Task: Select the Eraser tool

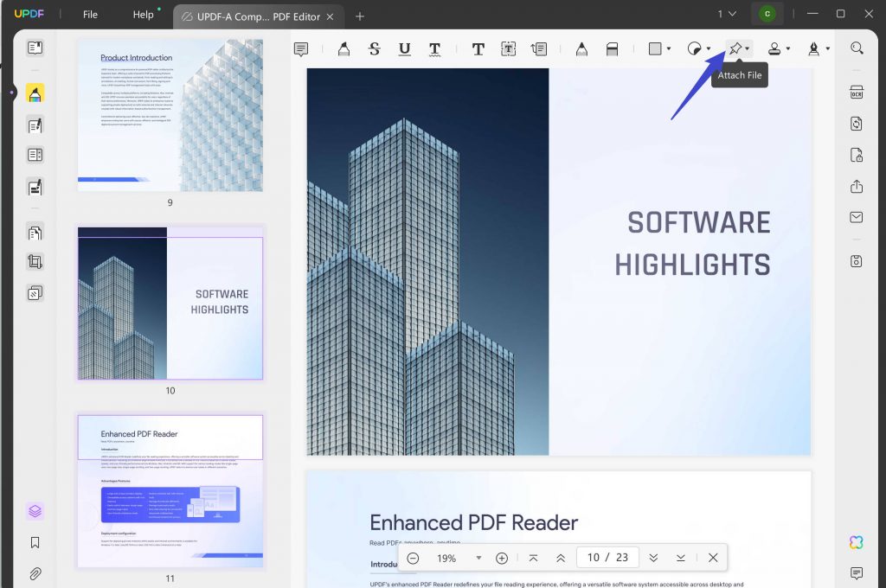Action: coord(612,48)
